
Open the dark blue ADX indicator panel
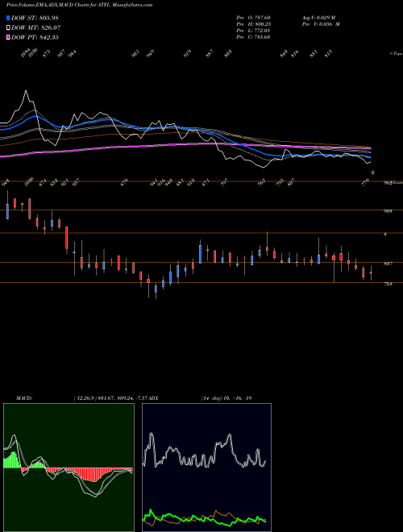(x=206, y=468)
